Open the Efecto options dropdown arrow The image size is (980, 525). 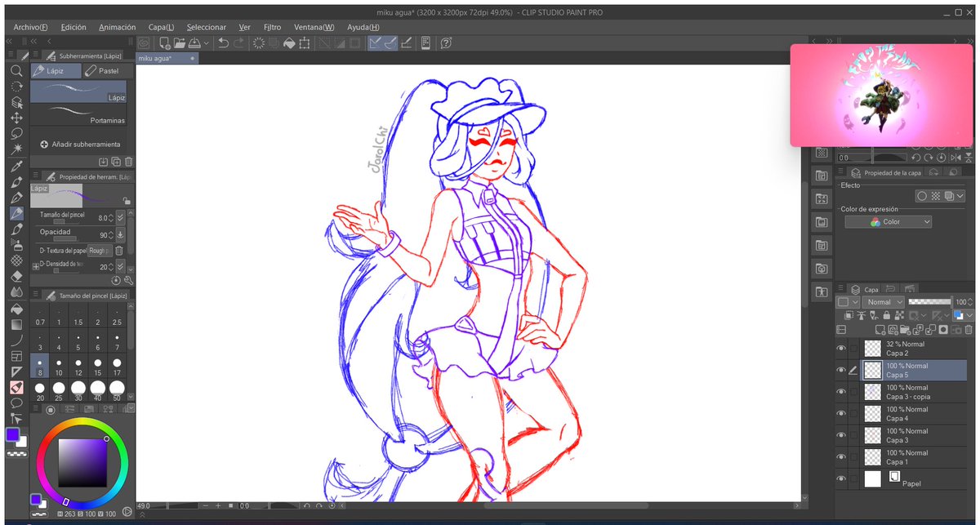click(959, 196)
